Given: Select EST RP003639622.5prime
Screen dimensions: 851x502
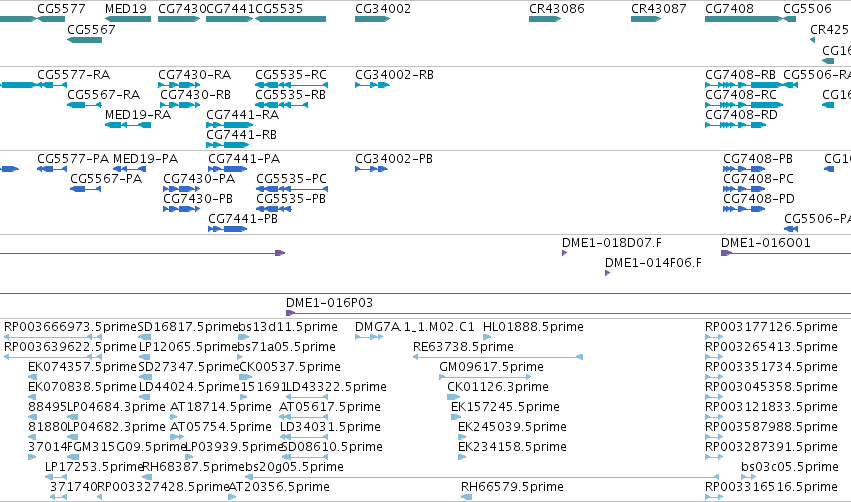Looking at the screenshot, I should tap(53, 357).
